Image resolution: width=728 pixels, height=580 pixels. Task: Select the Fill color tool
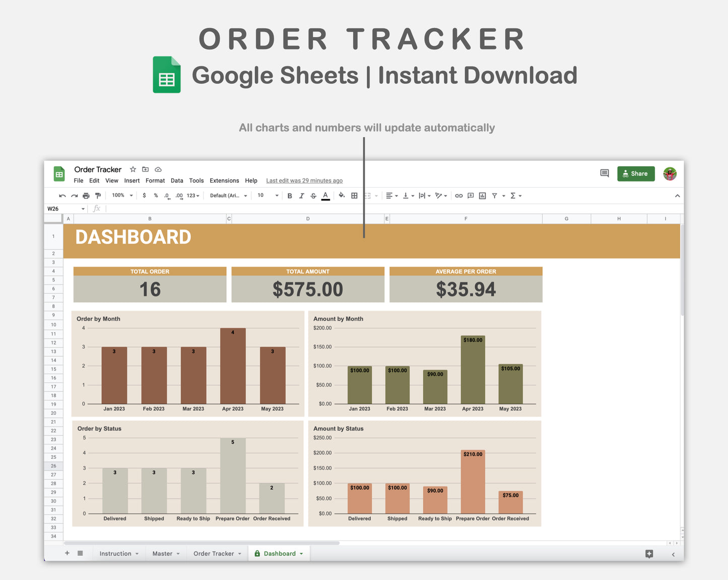(x=342, y=195)
